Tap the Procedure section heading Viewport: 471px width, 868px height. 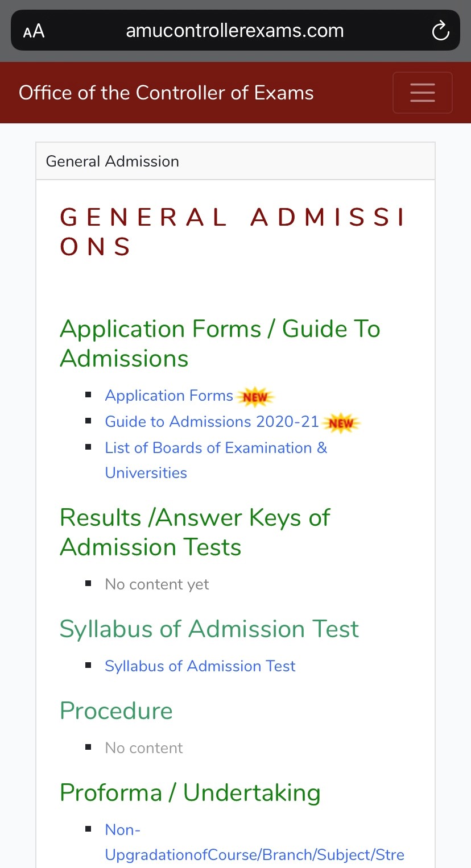click(116, 711)
